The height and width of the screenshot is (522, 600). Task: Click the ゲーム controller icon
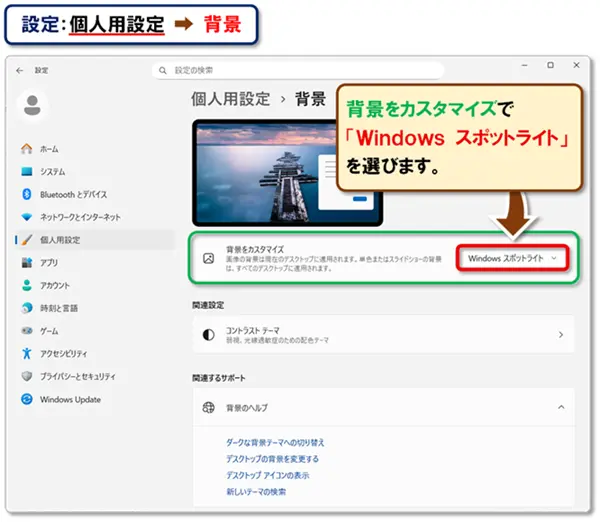click(x=27, y=331)
